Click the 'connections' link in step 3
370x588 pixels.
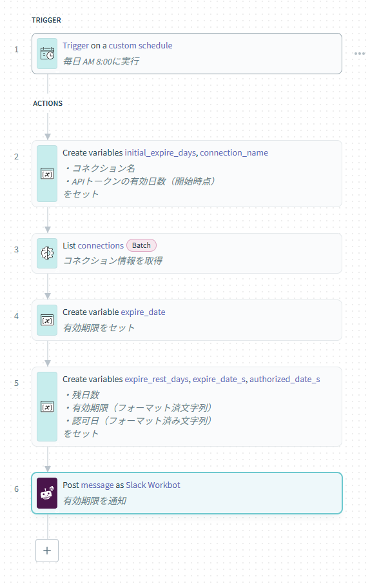point(101,246)
